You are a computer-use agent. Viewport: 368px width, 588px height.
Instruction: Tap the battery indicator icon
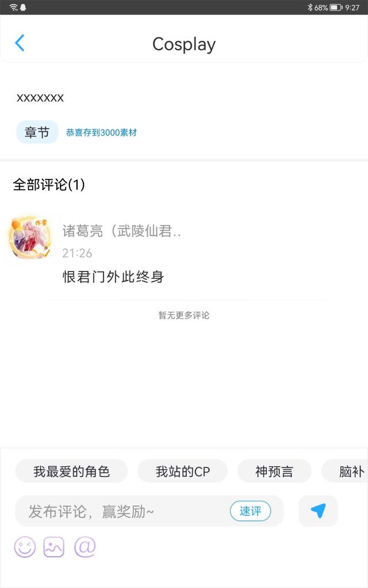click(x=336, y=7)
